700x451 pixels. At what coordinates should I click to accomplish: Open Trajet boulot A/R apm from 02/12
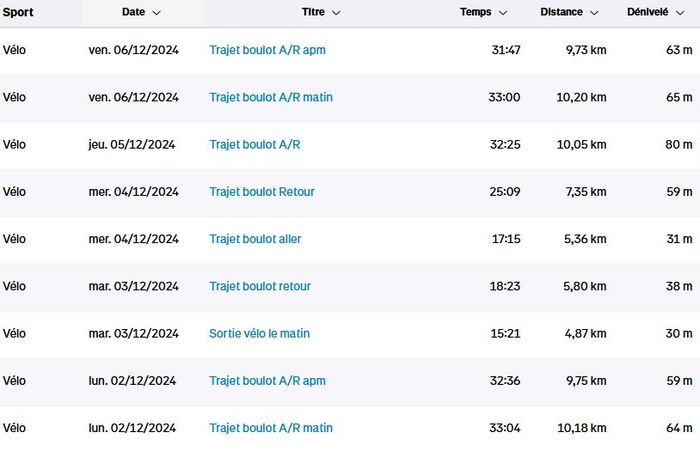267,380
